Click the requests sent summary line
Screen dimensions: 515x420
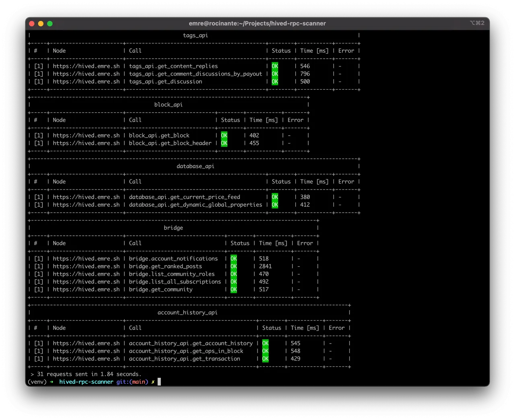(86, 374)
